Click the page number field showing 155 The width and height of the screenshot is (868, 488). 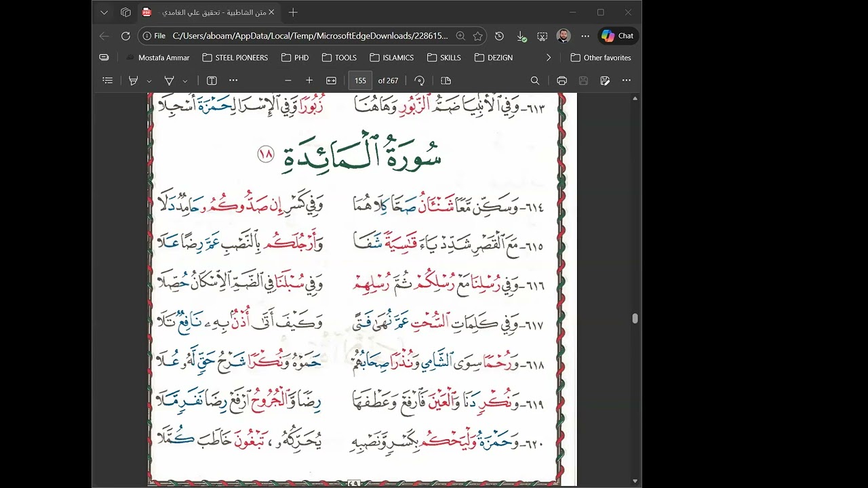(360, 81)
